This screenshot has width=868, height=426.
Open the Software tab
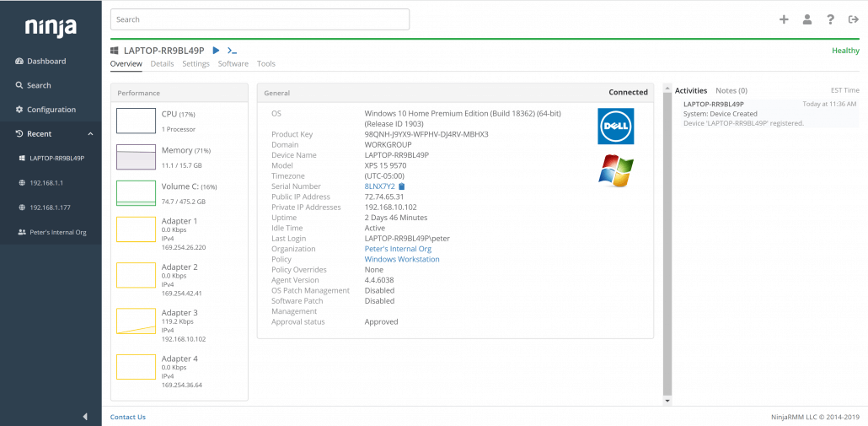[x=233, y=64]
